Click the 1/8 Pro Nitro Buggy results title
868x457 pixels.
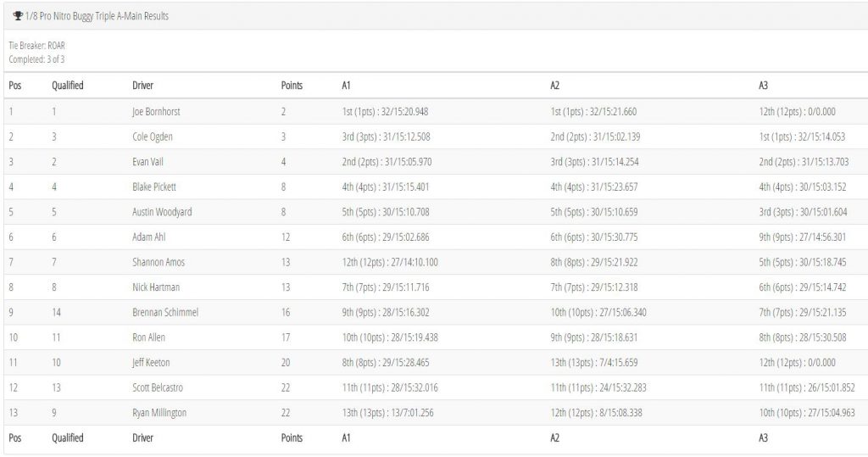click(97, 16)
